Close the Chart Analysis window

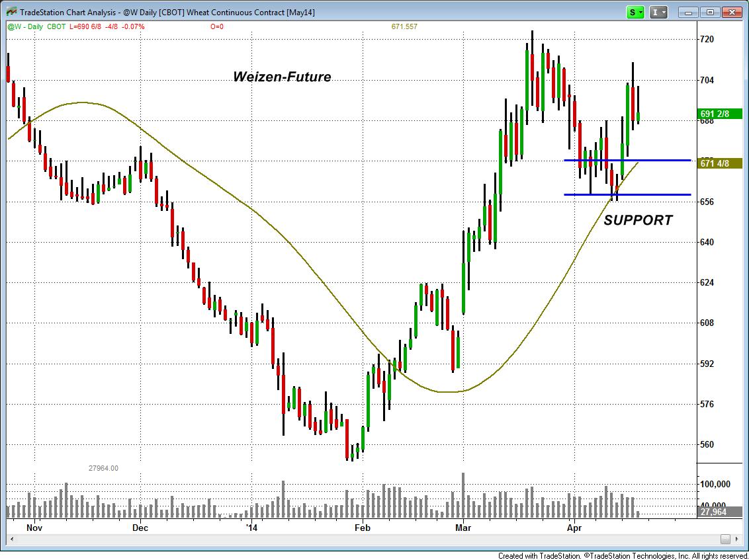click(x=730, y=12)
